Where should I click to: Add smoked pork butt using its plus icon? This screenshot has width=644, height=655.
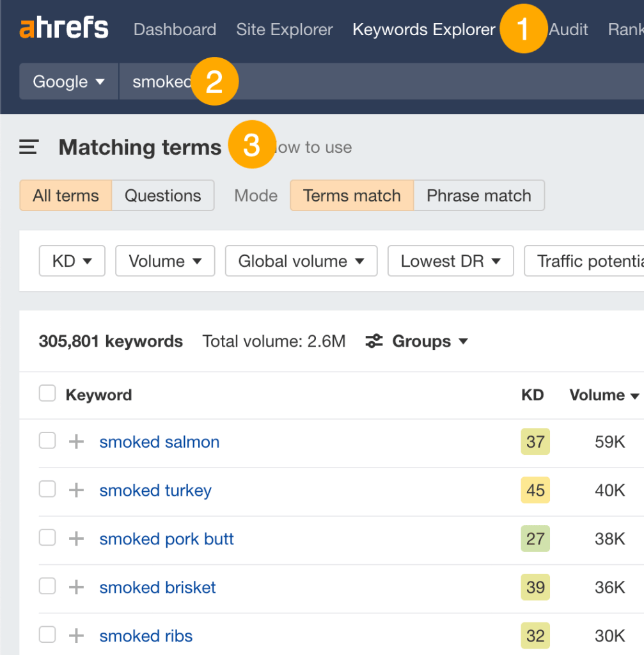tap(75, 538)
